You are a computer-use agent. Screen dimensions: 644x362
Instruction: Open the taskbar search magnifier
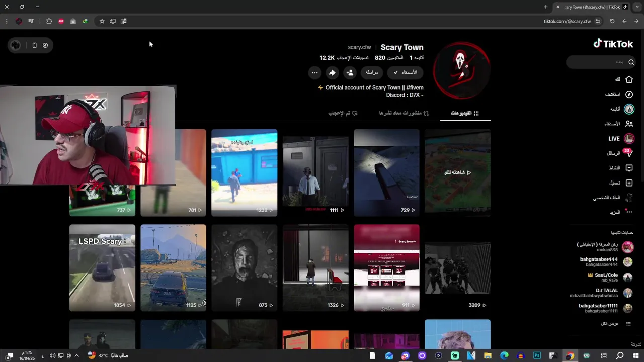tap(620, 356)
